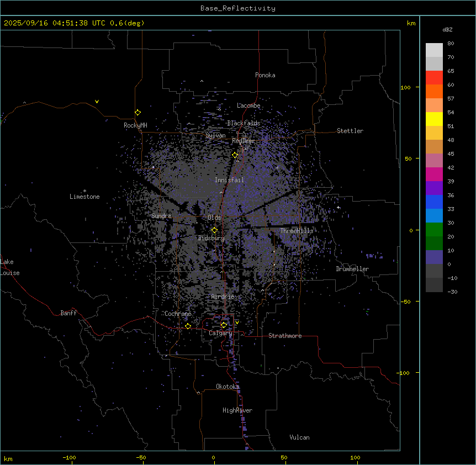
Task: Click the Airdrie label
Action: 223,297
